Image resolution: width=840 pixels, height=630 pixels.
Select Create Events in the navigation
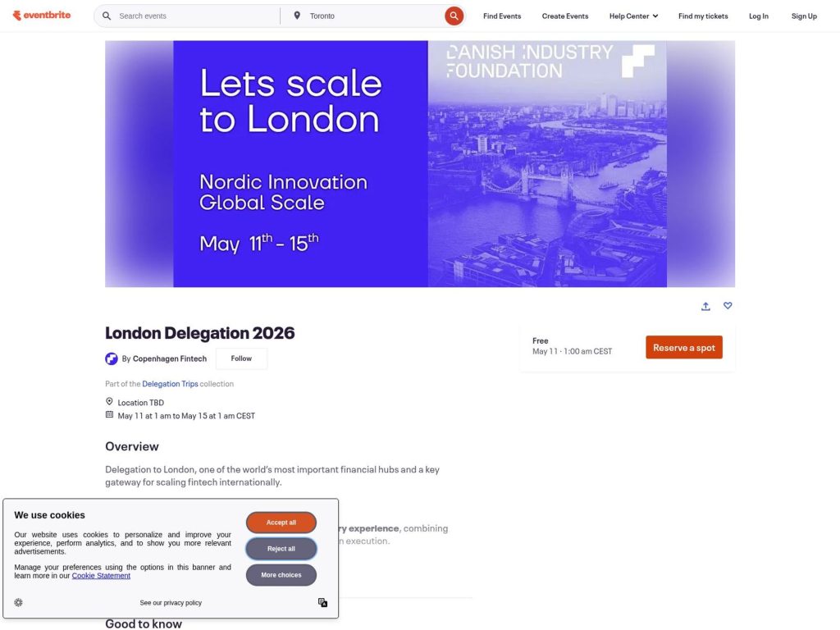point(564,16)
